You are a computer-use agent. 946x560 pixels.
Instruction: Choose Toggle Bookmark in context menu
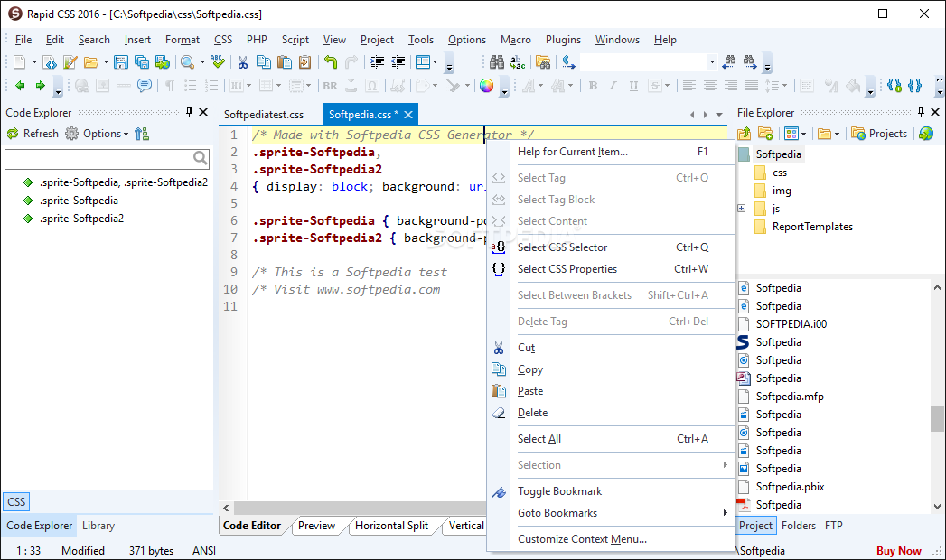coord(611,491)
